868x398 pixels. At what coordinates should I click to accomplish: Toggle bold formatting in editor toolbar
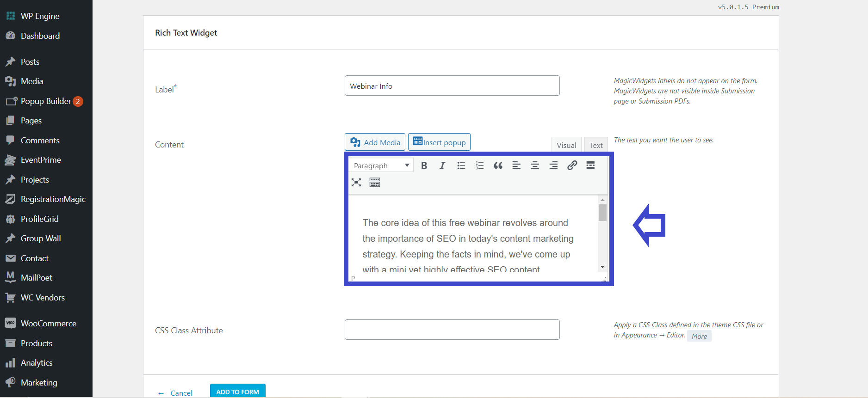(x=424, y=165)
